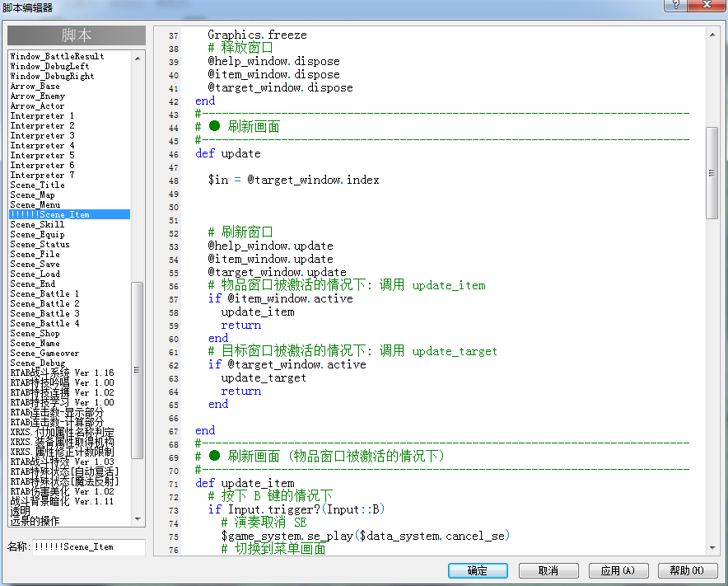
Task: Click code editor scroll up arrow
Action: click(712, 35)
